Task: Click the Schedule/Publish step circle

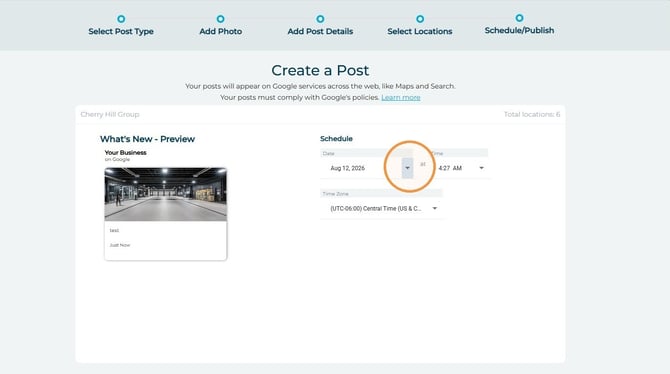Action: click(519, 18)
